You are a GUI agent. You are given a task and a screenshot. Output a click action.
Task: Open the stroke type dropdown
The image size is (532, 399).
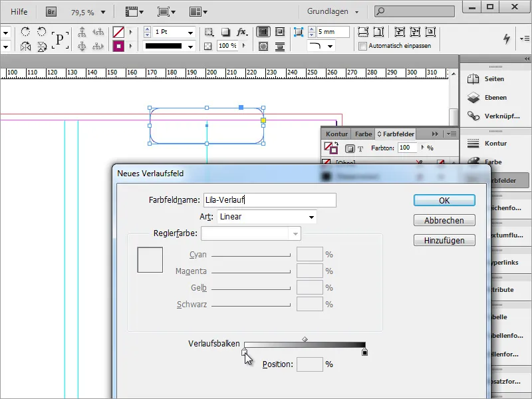click(191, 46)
